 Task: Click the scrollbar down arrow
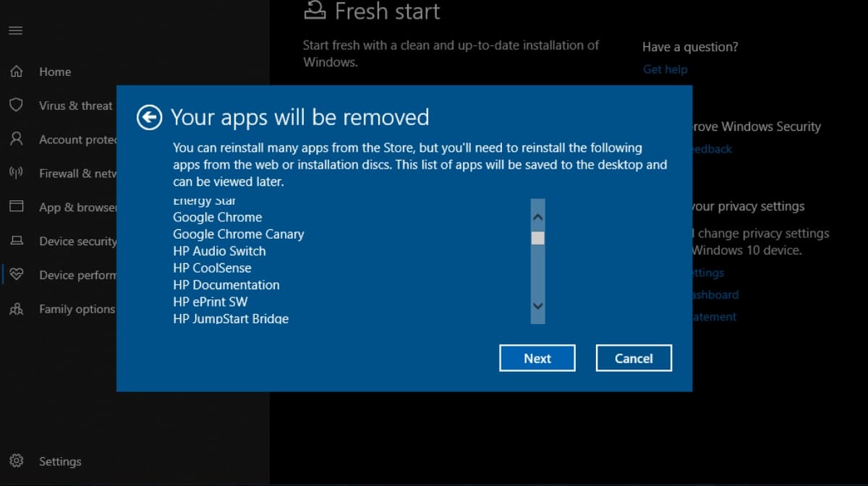[537, 306]
